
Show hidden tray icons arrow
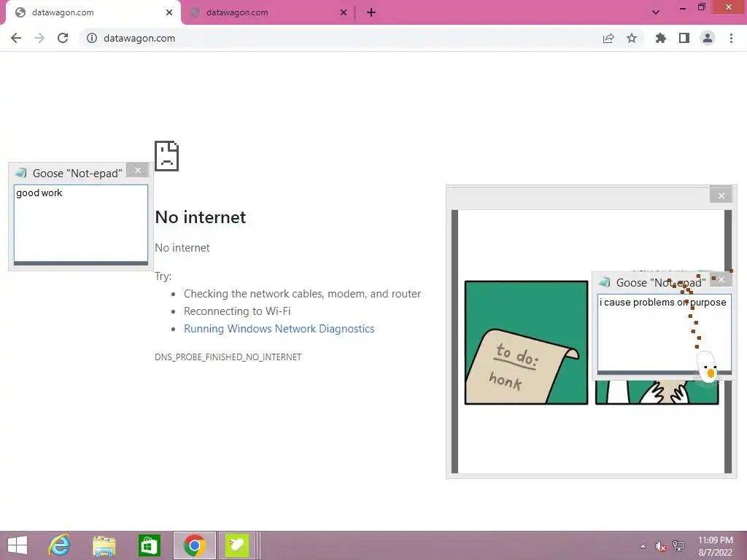tap(643, 546)
